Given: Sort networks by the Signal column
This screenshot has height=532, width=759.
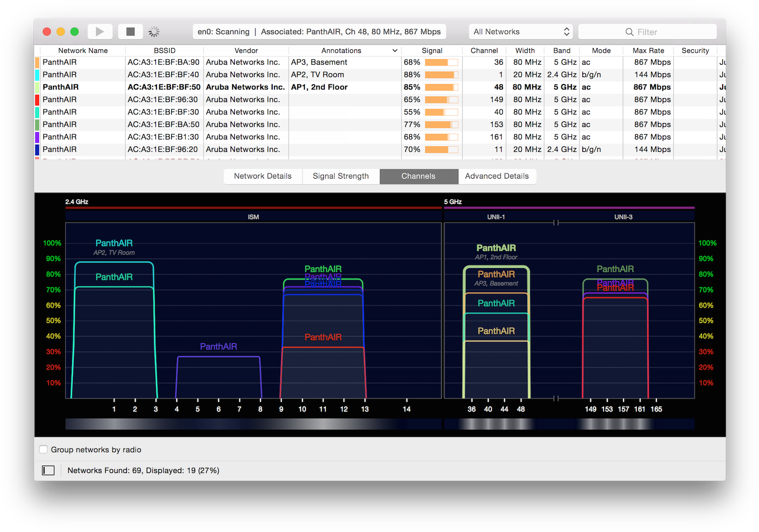Looking at the screenshot, I should 431,50.
